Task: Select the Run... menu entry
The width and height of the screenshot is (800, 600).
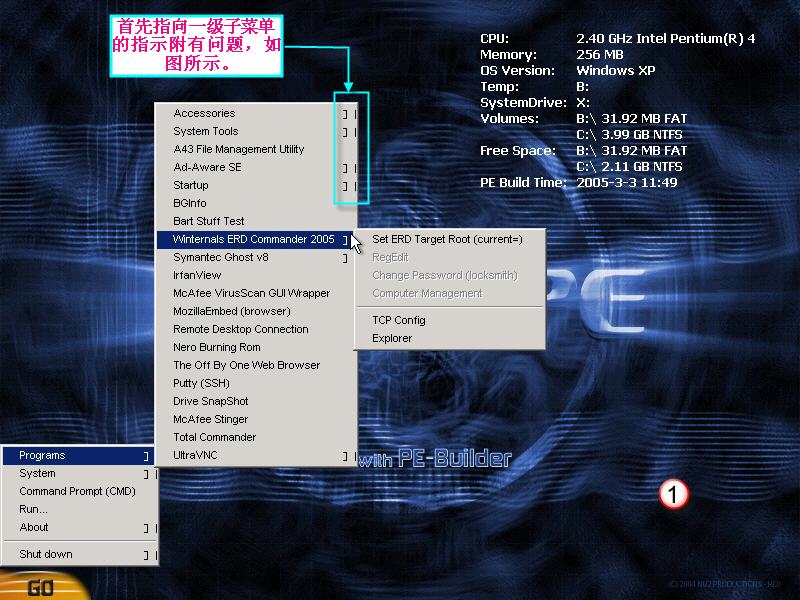Action: point(78,509)
